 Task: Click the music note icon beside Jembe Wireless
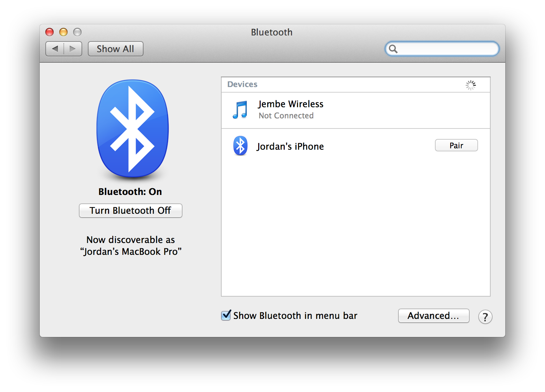pyautogui.click(x=240, y=110)
